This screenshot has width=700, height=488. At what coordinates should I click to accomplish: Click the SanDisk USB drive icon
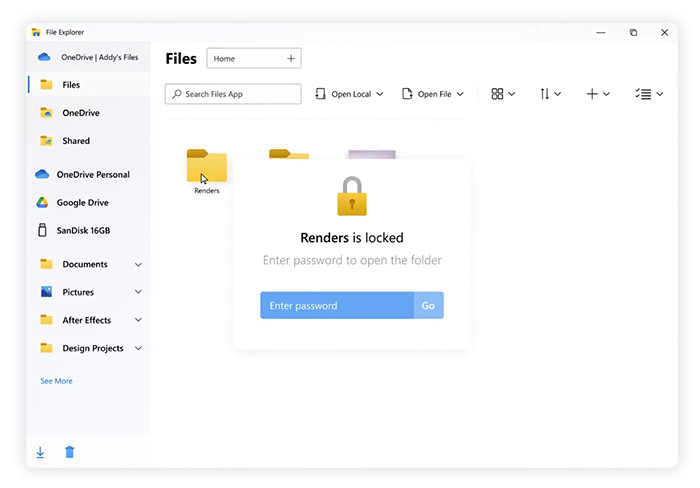[x=42, y=230]
